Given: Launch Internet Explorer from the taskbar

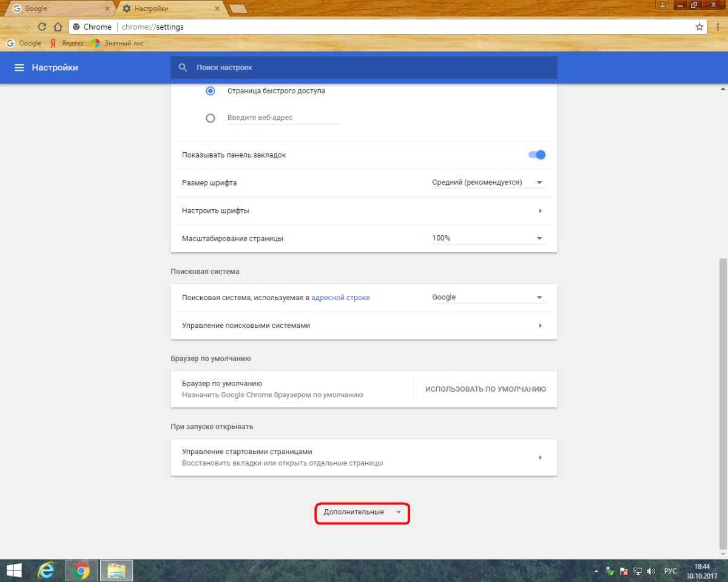Looking at the screenshot, I should click(45, 570).
